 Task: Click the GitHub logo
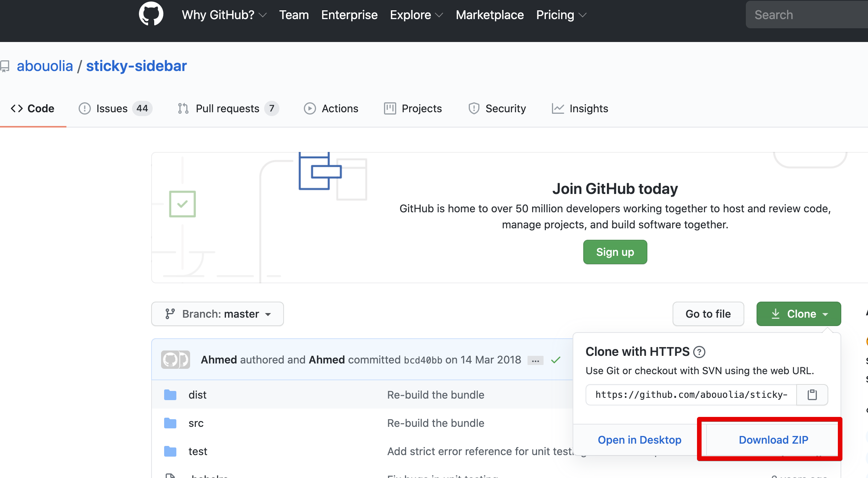pyautogui.click(x=151, y=13)
